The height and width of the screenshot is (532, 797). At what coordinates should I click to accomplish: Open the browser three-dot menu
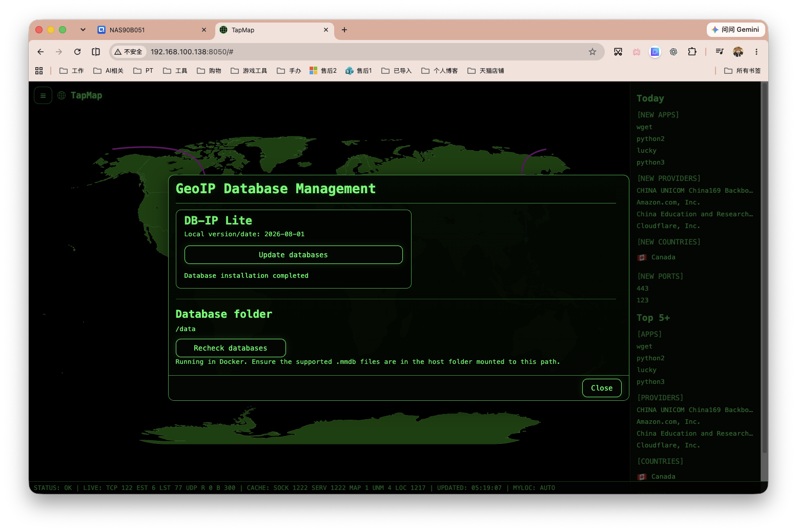click(757, 52)
